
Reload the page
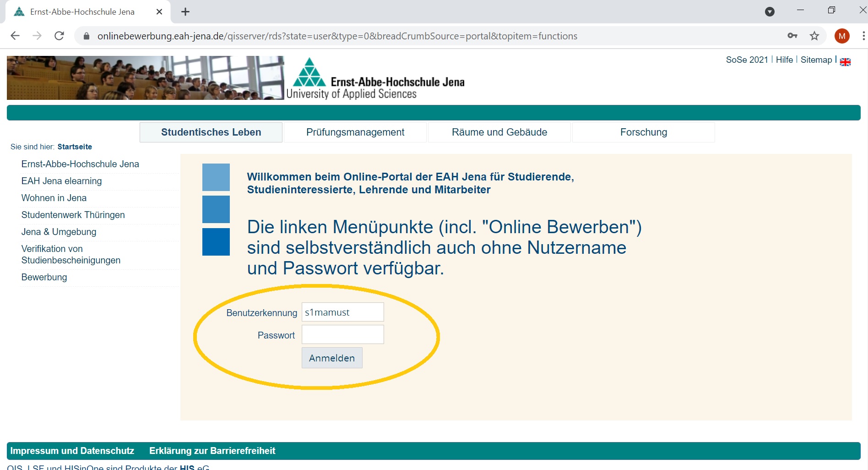pos(59,36)
